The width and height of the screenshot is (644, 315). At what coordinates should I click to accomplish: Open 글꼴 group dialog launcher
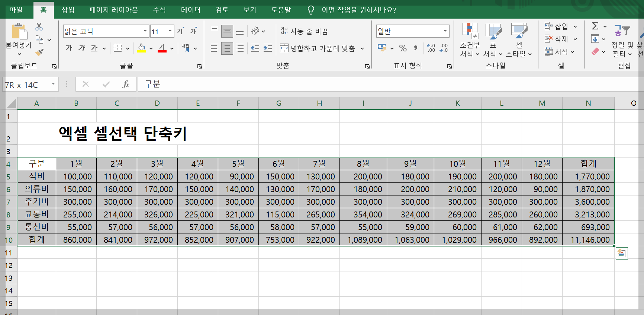pos(200,66)
